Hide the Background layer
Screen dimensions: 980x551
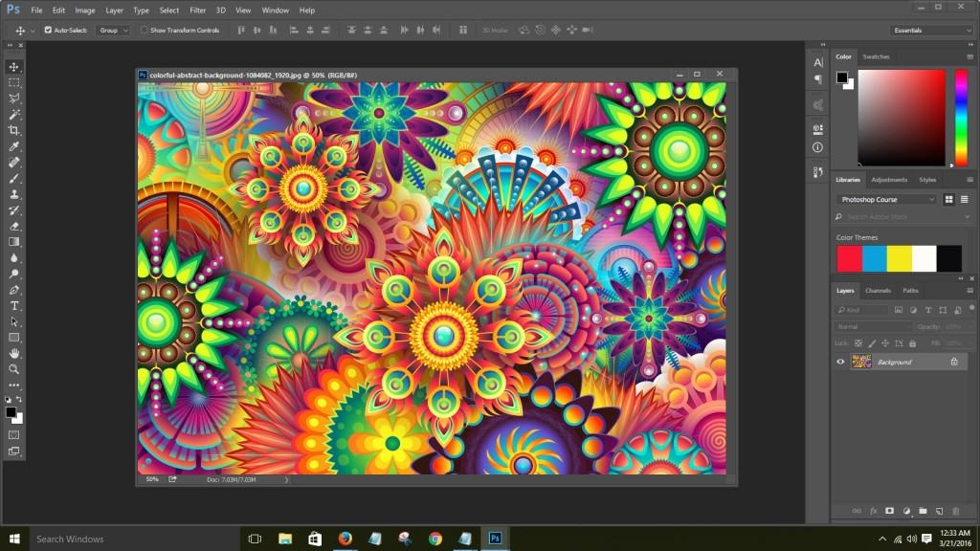coord(838,362)
